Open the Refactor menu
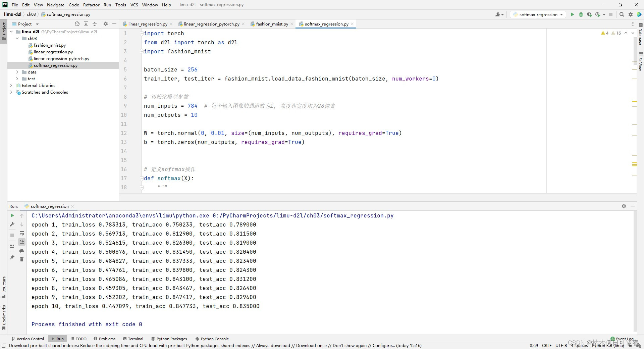Image resolution: width=644 pixels, height=349 pixels. 91,5
